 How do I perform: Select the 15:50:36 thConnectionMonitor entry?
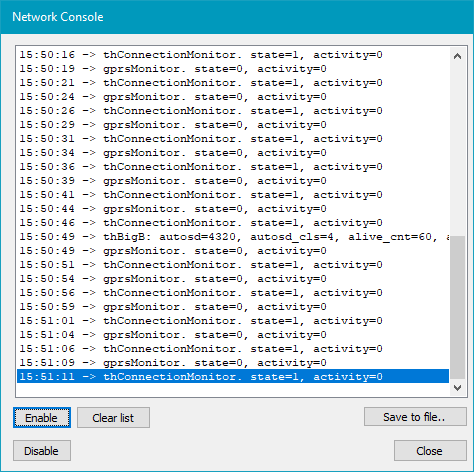pos(233,167)
